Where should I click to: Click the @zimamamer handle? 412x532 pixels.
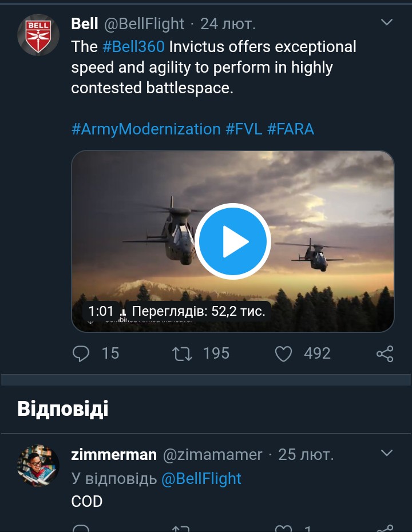(213, 455)
